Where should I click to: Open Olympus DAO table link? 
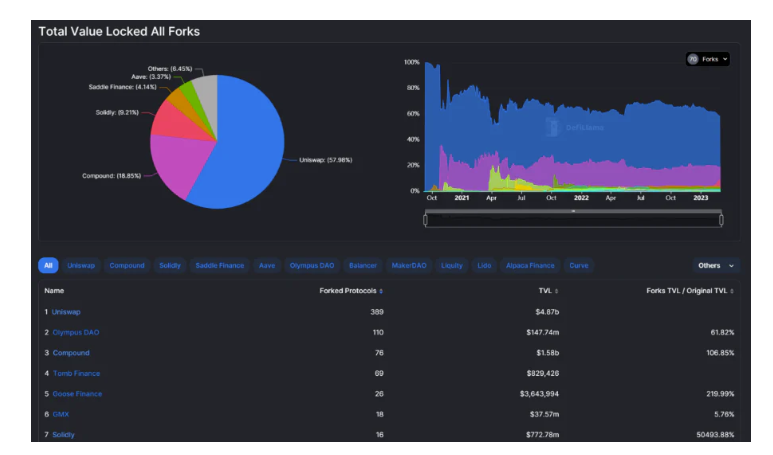point(76,333)
